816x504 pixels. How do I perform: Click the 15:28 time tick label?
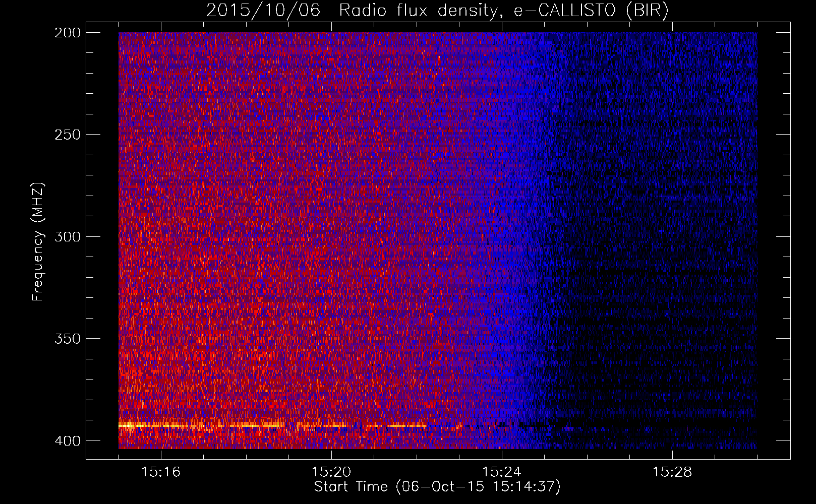click(672, 472)
